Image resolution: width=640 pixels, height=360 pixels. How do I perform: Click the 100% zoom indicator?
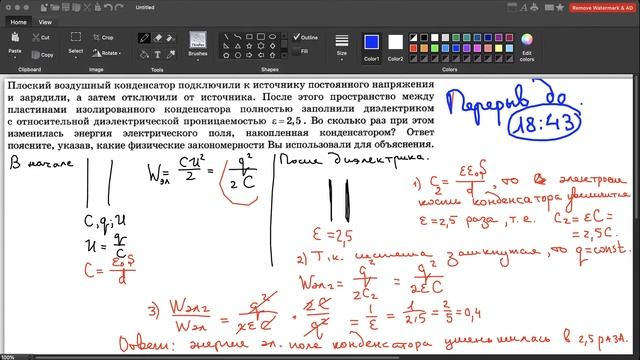8,357
